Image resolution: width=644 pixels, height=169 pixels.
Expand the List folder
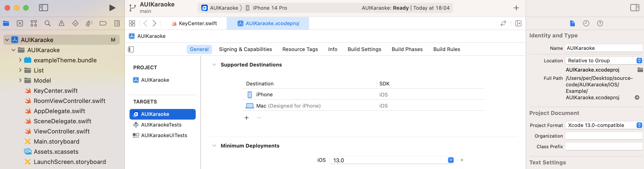click(x=20, y=70)
